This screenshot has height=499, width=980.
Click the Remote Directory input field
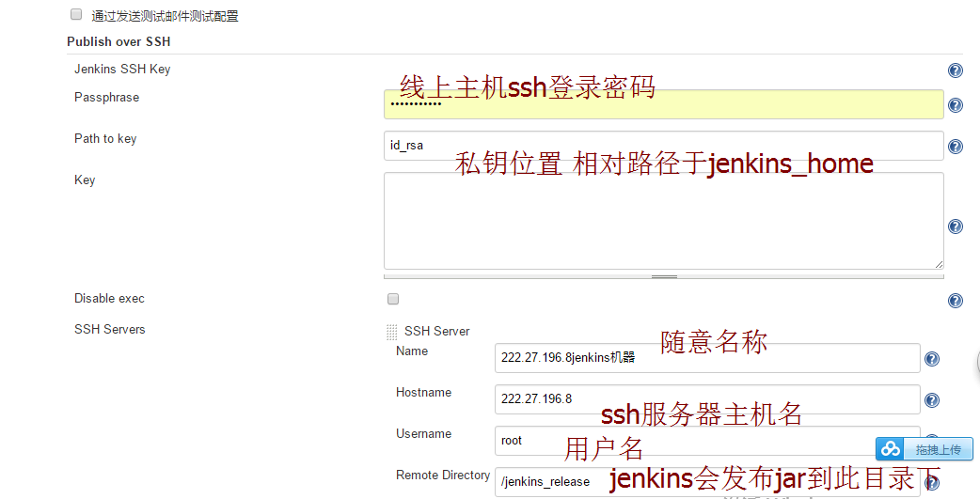(x=707, y=481)
